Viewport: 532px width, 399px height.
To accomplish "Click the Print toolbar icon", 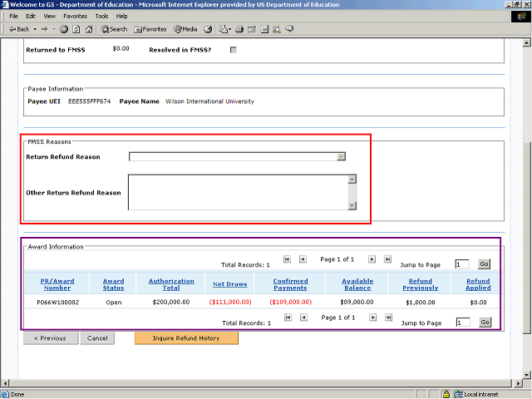I will (239, 29).
